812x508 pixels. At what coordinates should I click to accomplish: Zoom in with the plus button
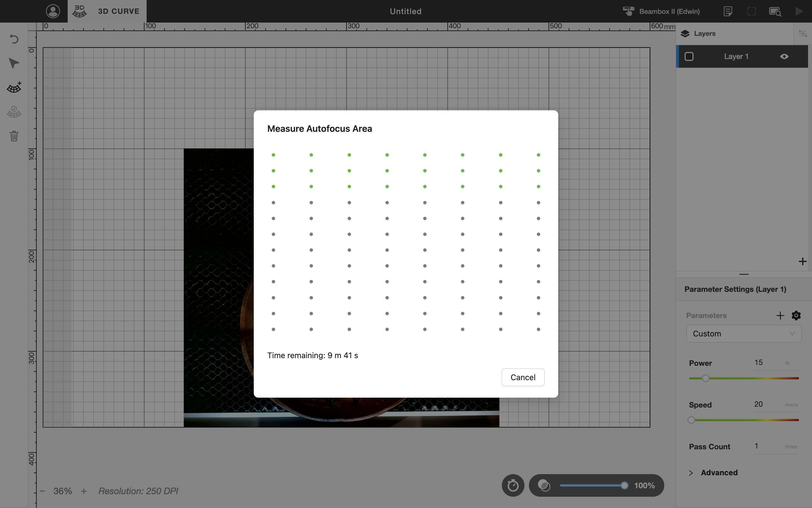point(83,491)
